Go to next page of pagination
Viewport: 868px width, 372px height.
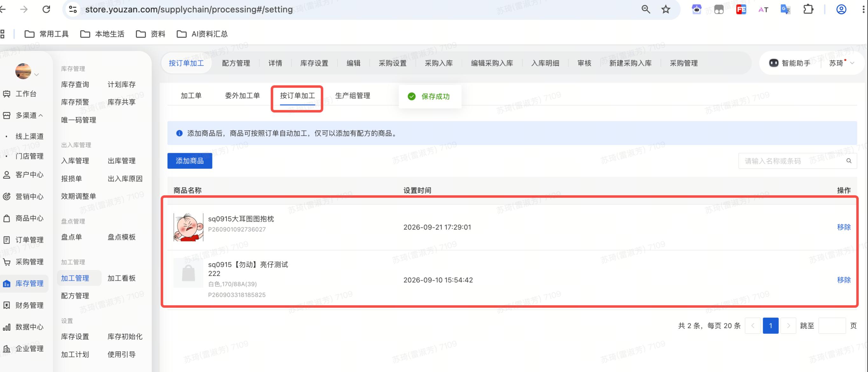pyautogui.click(x=788, y=326)
